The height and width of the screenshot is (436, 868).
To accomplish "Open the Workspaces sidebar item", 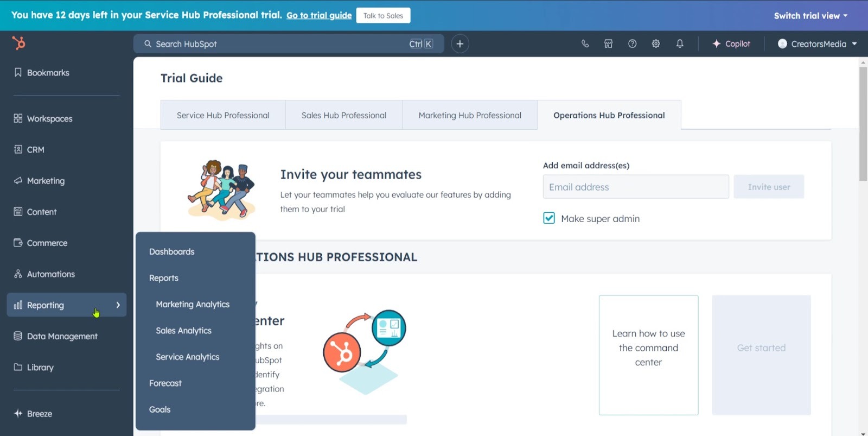I will 43,118.
